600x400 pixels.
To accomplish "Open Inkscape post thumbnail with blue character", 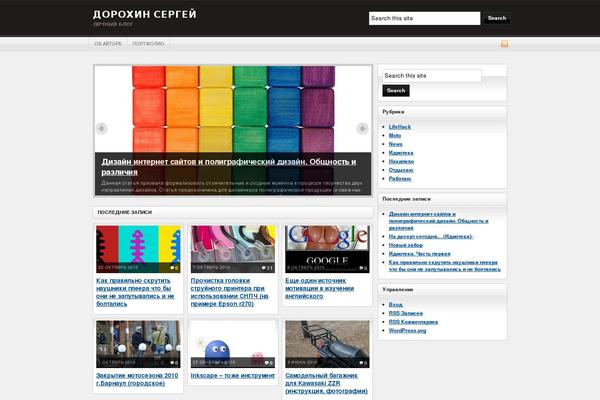I will pyautogui.click(x=233, y=344).
